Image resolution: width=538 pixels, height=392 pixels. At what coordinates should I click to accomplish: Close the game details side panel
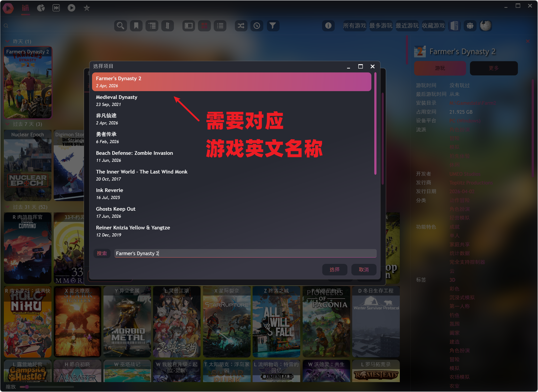[x=528, y=41]
